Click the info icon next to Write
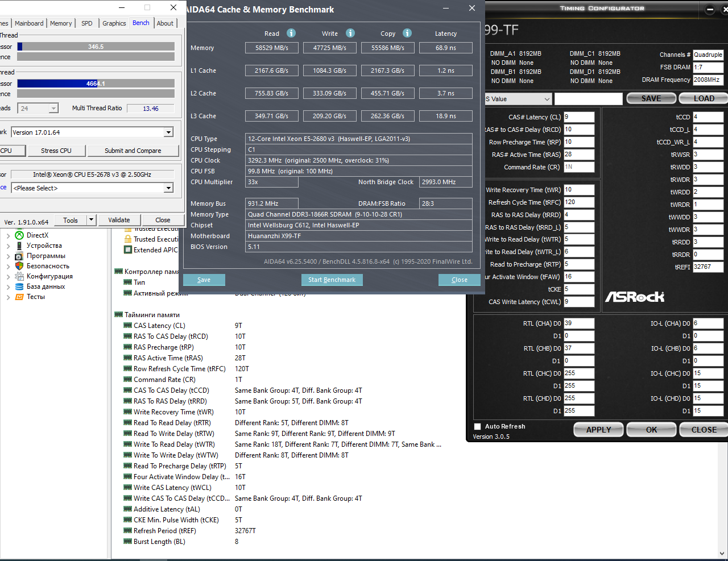728x561 pixels. tap(350, 33)
